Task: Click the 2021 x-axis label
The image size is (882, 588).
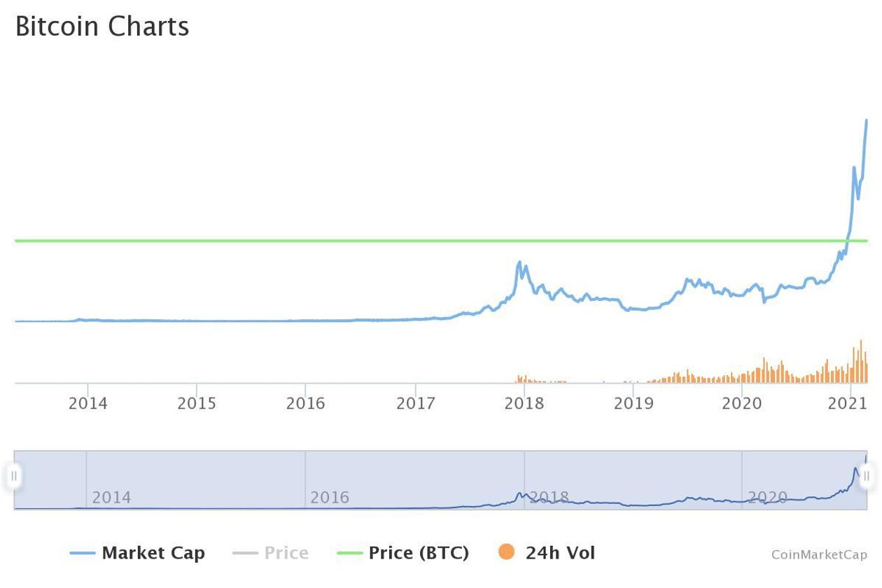Action: 848,403
